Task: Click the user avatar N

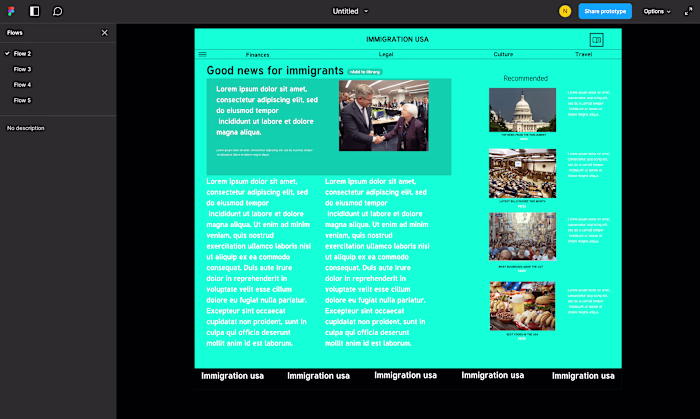Action: tap(565, 11)
